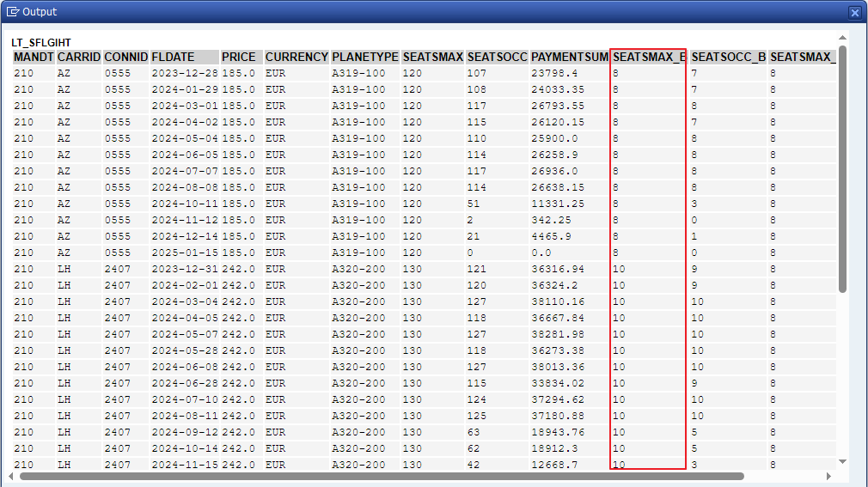Select the SEATSOCC column header

[x=497, y=57]
